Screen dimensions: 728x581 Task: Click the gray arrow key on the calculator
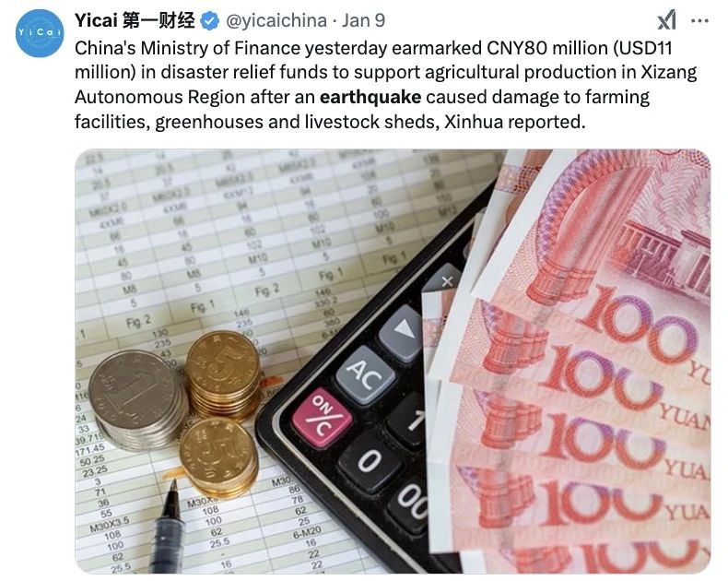[402, 332]
